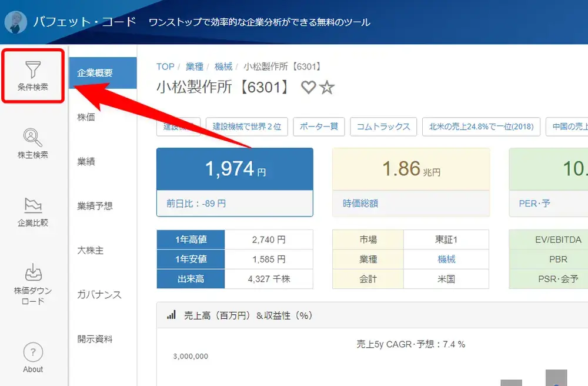Click the 会計 label cell
This screenshot has width=588, height=386.
368,279
